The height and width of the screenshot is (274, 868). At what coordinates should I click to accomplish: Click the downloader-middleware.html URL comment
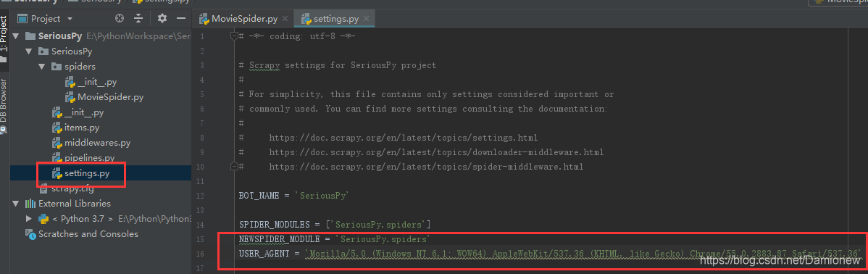click(436, 151)
